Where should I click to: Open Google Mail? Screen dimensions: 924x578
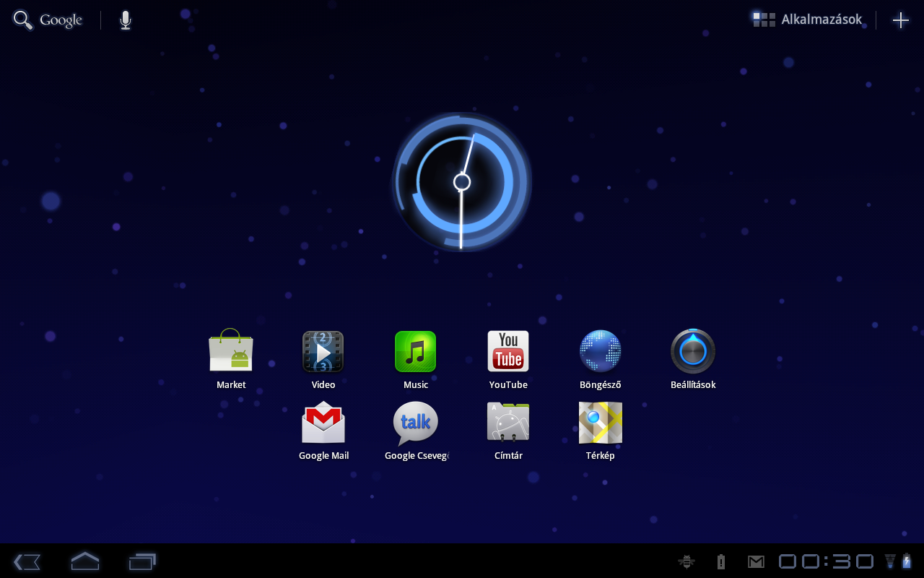point(323,431)
